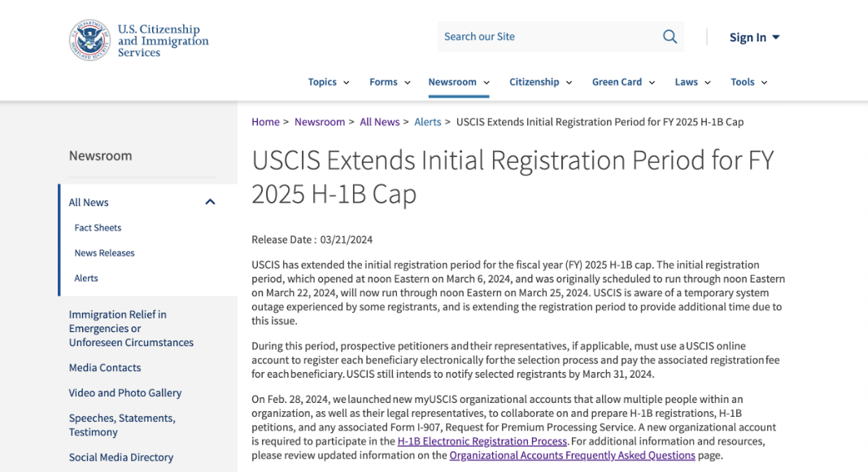Go to Alerts breadcrumb link
This screenshot has height=473, width=868.
[x=428, y=122]
